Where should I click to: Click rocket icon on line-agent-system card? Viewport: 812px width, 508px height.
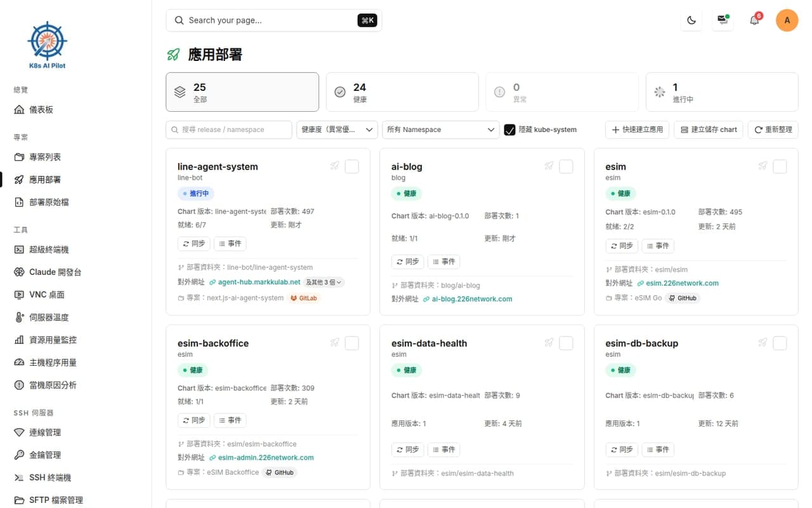pos(334,166)
